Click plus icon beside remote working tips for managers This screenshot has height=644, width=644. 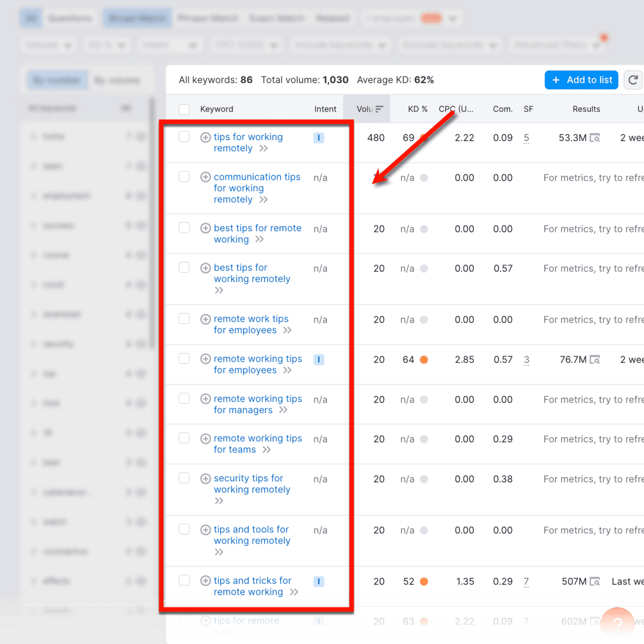click(206, 398)
